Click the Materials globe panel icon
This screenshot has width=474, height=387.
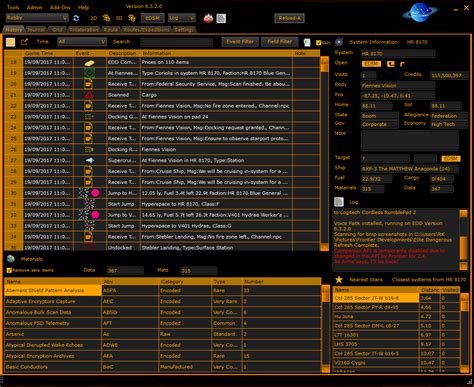(x=11, y=259)
